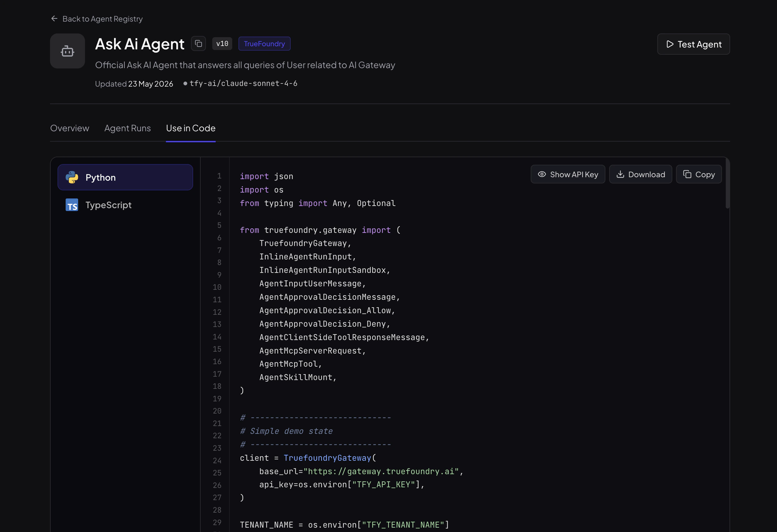Click the '# Simple demo state' comment
The height and width of the screenshot is (532, 777).
286,431
